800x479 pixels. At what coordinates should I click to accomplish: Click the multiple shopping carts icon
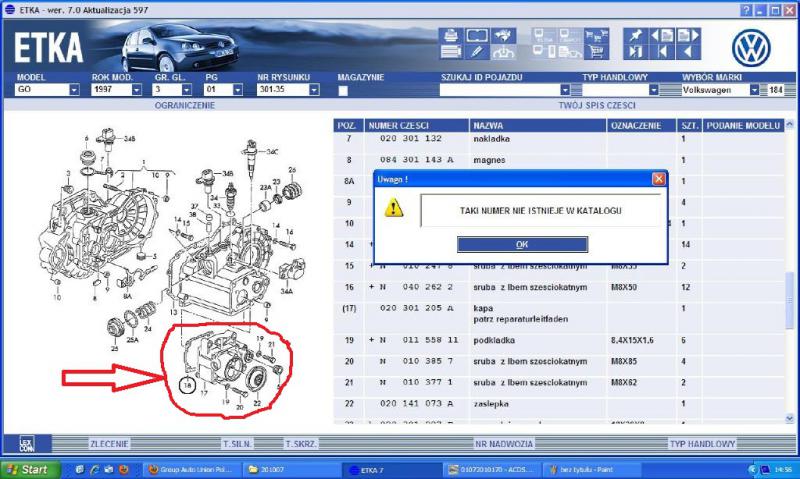pyautogui.click(x=596, y=36)
